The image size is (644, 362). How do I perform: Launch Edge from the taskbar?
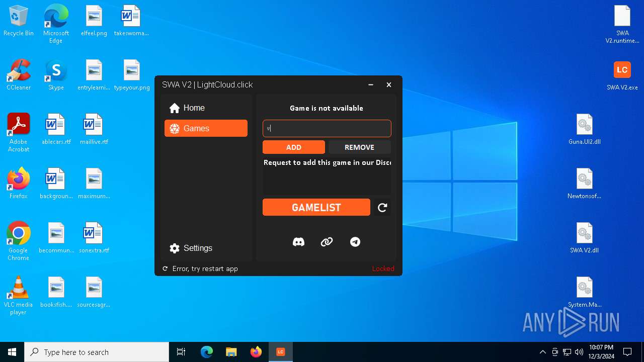click(207, 352)
